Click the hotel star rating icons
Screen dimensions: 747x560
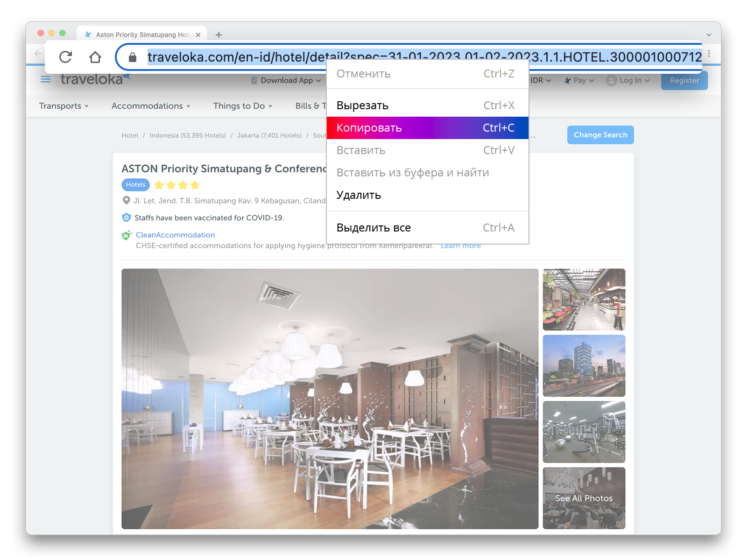click(177, 185)
